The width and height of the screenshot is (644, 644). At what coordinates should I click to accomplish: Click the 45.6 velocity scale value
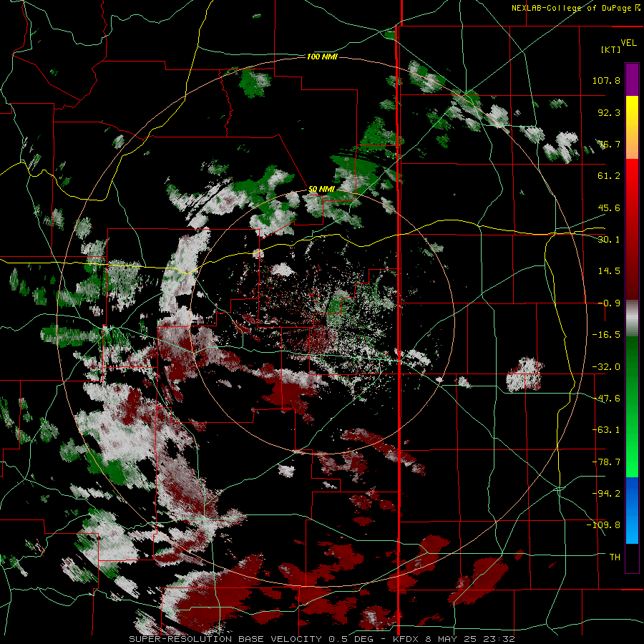pyautogui.click(x=609, y=208)
